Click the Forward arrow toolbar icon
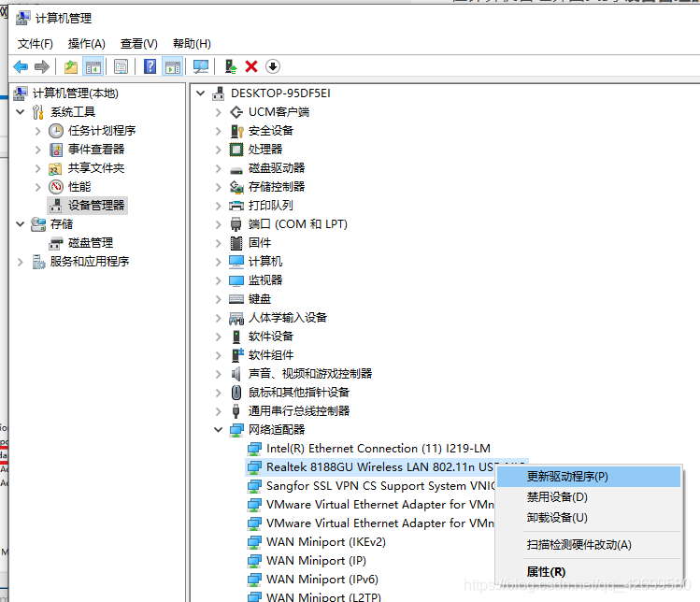 pos(41,67)
